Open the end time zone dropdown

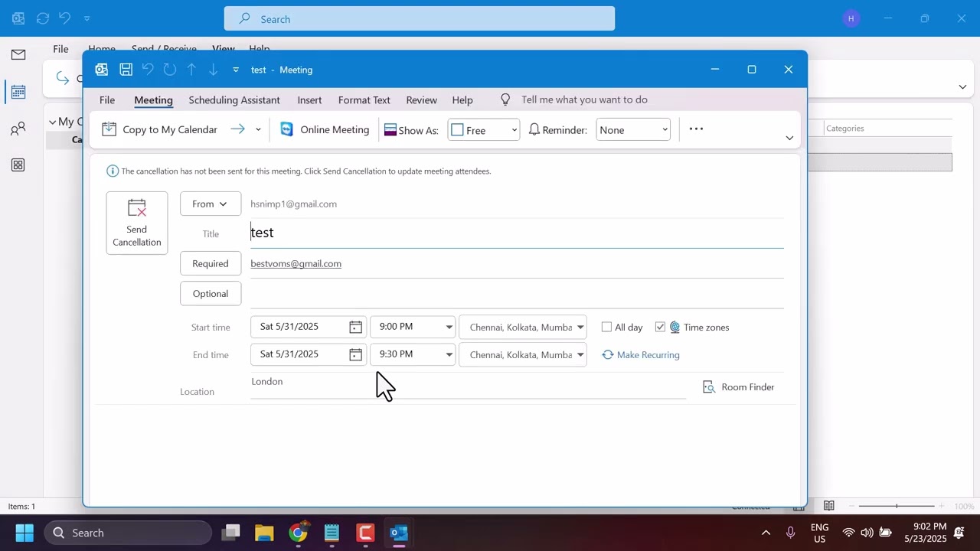pyautogui.click(x=580, y=354)
